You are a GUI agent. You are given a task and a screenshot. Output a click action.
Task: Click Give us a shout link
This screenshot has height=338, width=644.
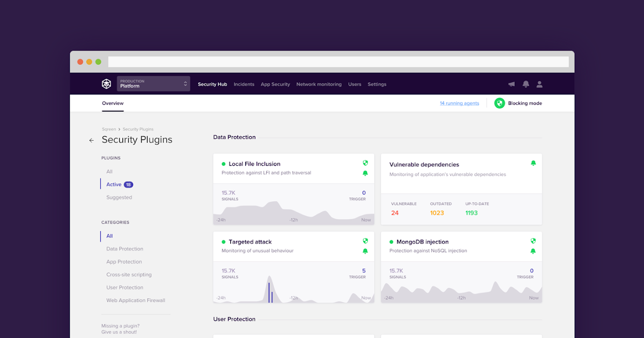pyautogui.click(x=119, y=332)
